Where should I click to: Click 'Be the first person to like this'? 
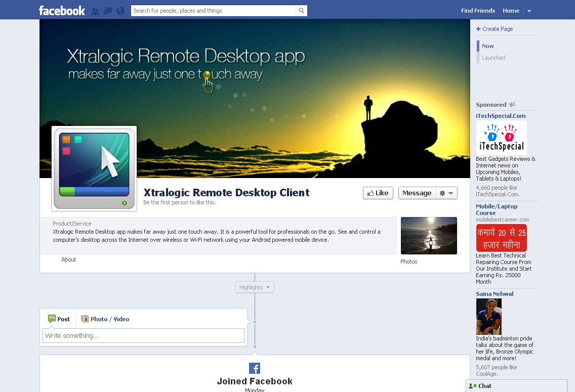(x=180, y=202)
